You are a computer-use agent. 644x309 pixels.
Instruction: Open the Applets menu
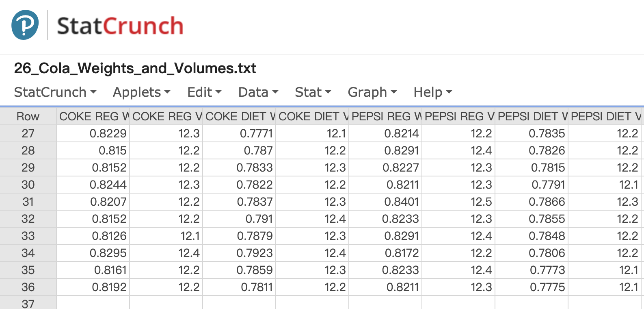(142, 92)
